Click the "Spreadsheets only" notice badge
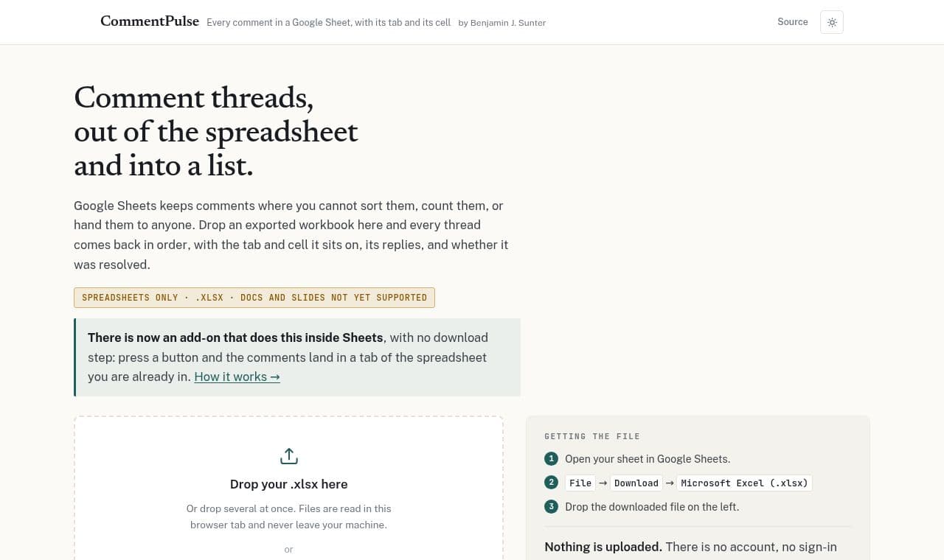The image size is (944, 560). 254,298
